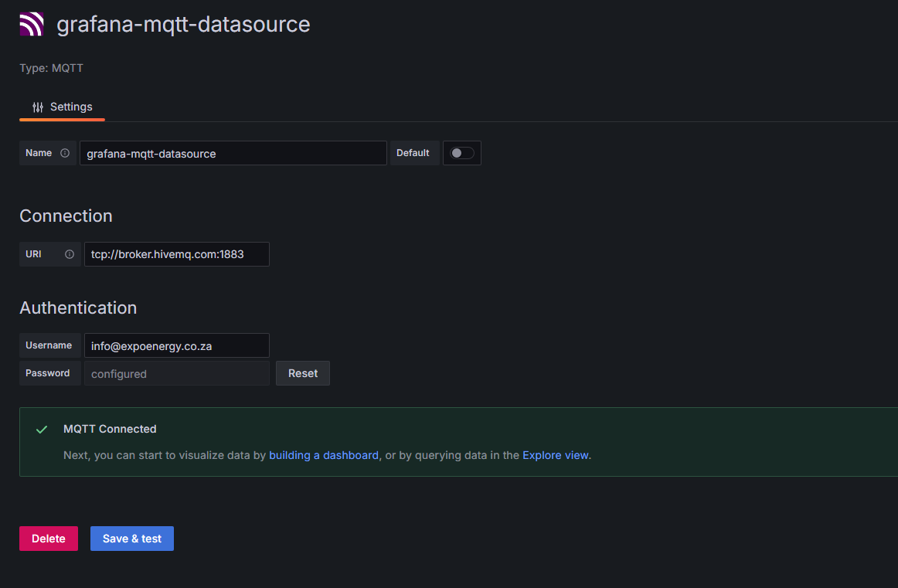Click the MQTT datasource logo icon
This screenshot has height=588, width=898.
[x=32, y=25]
